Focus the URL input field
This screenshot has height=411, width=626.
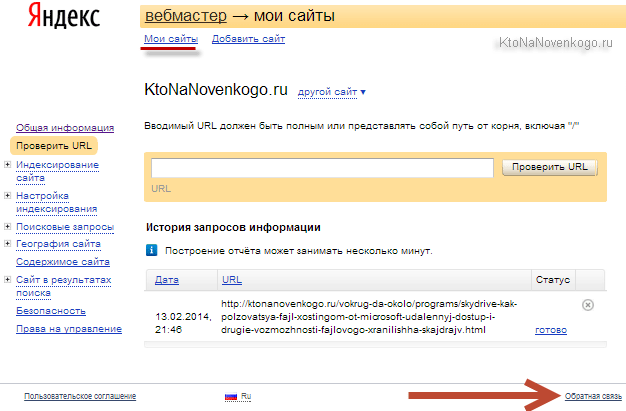click(322, 168)
